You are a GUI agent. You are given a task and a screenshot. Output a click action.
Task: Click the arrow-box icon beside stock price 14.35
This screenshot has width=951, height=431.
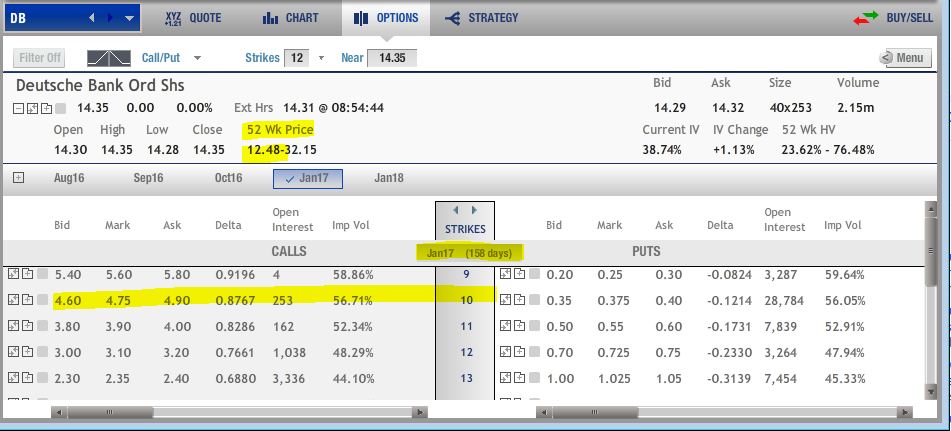(x=32, y=109)
